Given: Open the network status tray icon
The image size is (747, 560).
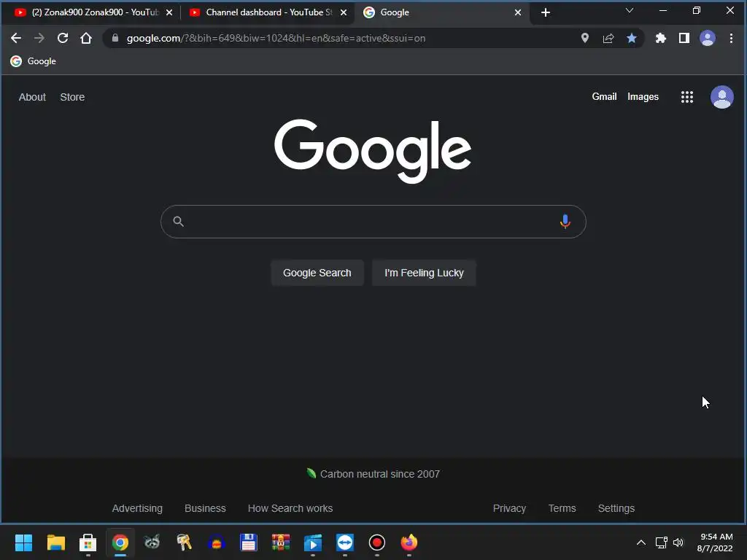Looking at the screenshot, I should click(x=661, y=542).
